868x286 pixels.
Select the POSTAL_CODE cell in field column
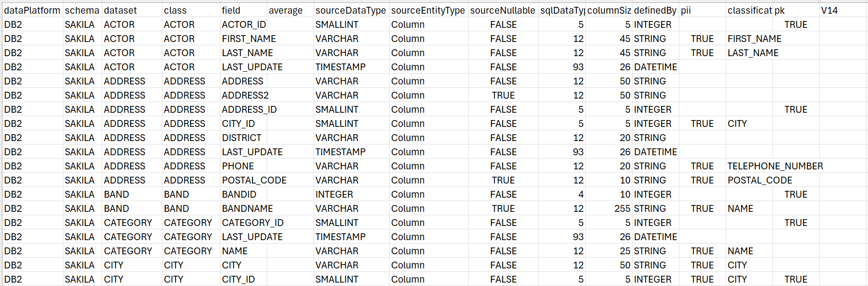(254, 180)
